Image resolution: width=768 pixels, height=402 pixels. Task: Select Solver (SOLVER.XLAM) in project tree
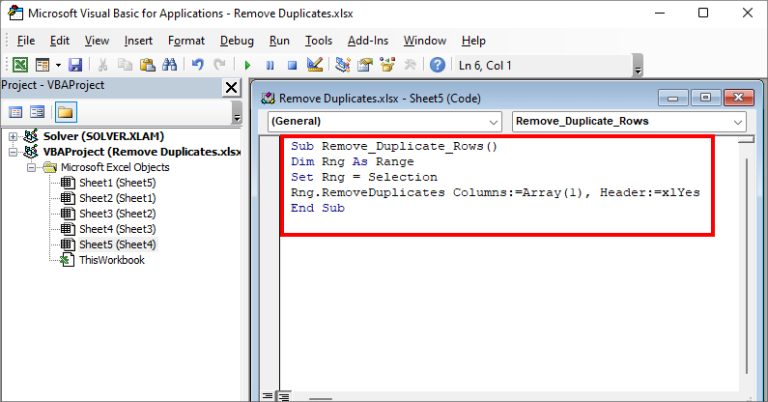(103, 136)
